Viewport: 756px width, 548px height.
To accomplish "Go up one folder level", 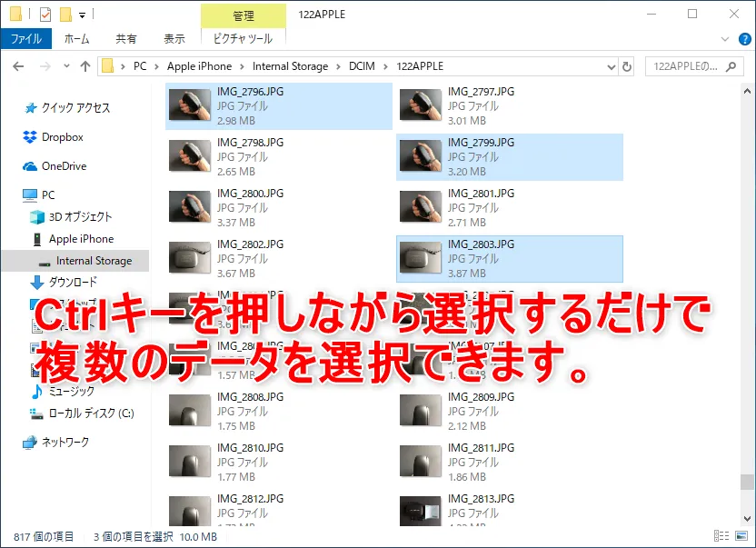I will (85, 66).
